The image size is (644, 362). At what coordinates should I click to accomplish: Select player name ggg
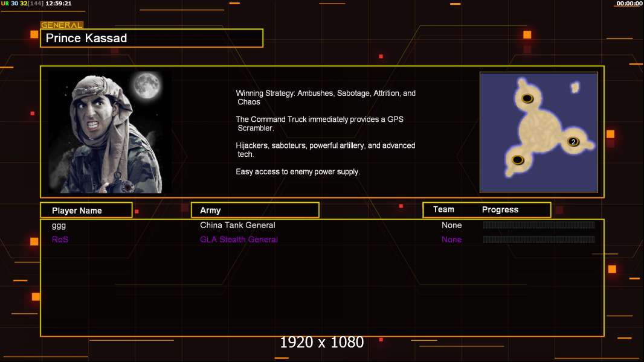(59, 226)
